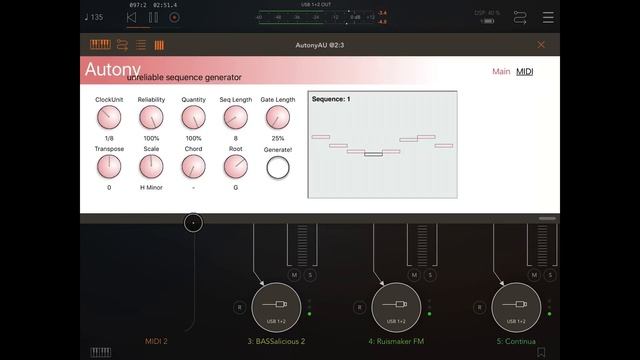This screenshot has width=640, height=360.
Task: Solo the Ruismaker FM channel
Action: click(x=430, y=275)
